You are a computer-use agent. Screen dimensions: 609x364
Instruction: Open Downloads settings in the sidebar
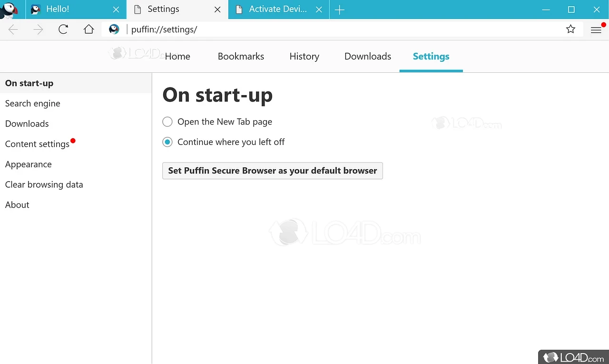76,124
